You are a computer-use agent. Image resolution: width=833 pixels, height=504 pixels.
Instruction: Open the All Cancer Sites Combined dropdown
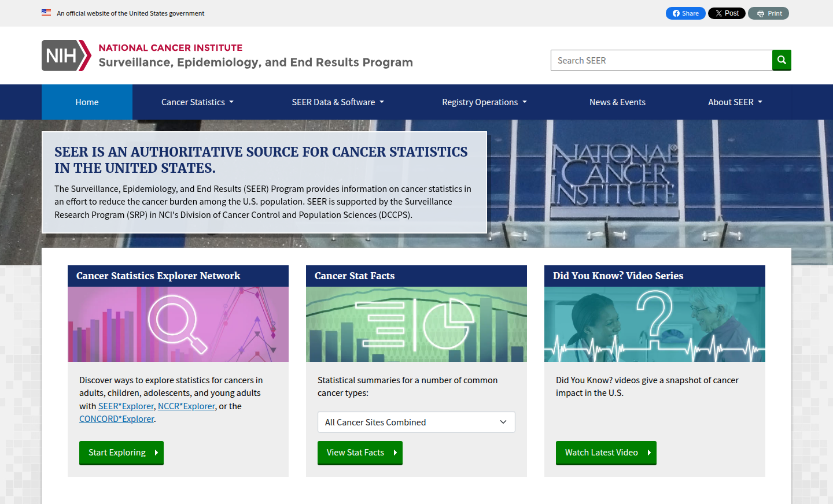[417, 422]
